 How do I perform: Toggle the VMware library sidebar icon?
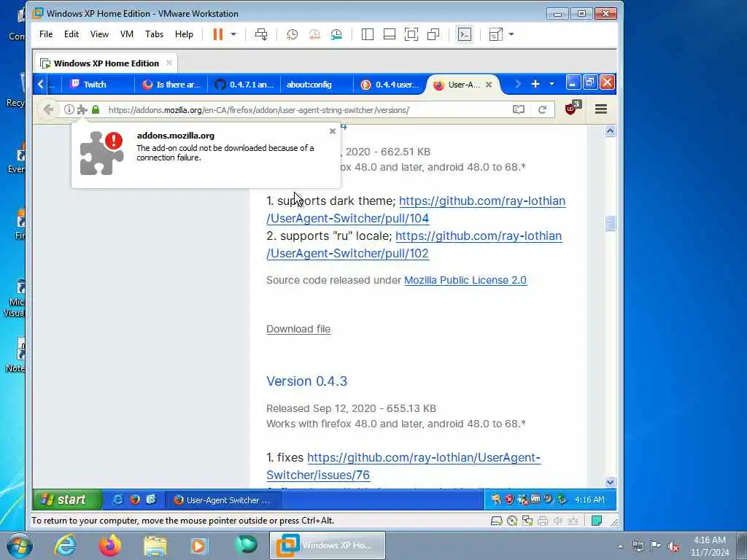368,34
